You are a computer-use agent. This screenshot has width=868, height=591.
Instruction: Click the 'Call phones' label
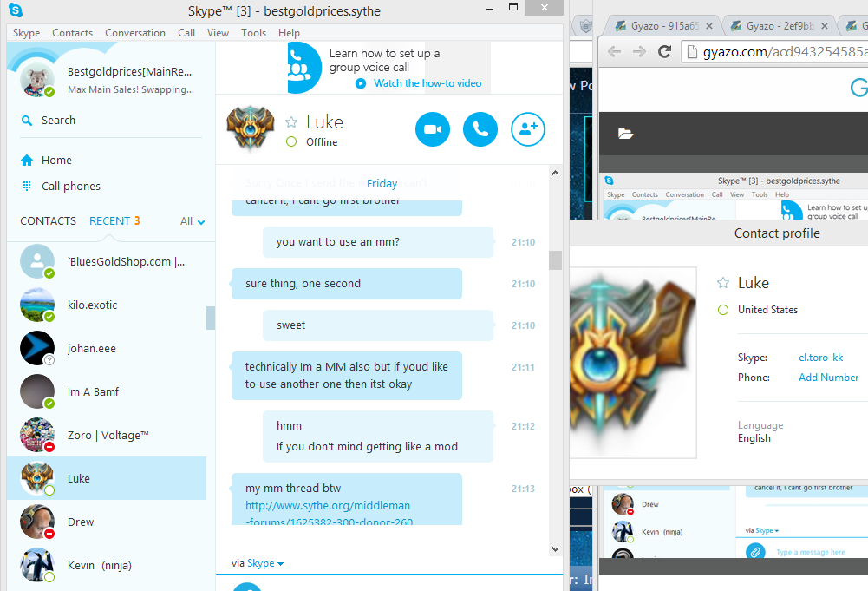[71, 186]
